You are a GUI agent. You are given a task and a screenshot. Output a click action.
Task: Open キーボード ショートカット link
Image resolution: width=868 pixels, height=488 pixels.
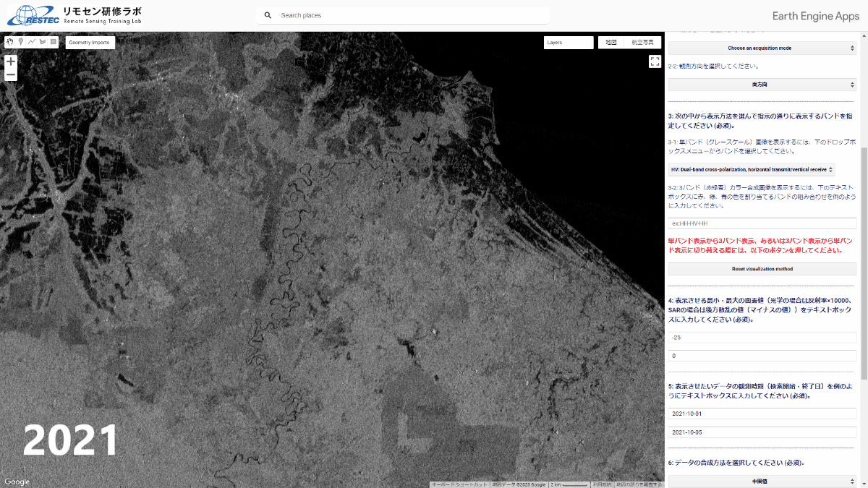[x=460, y=484]
